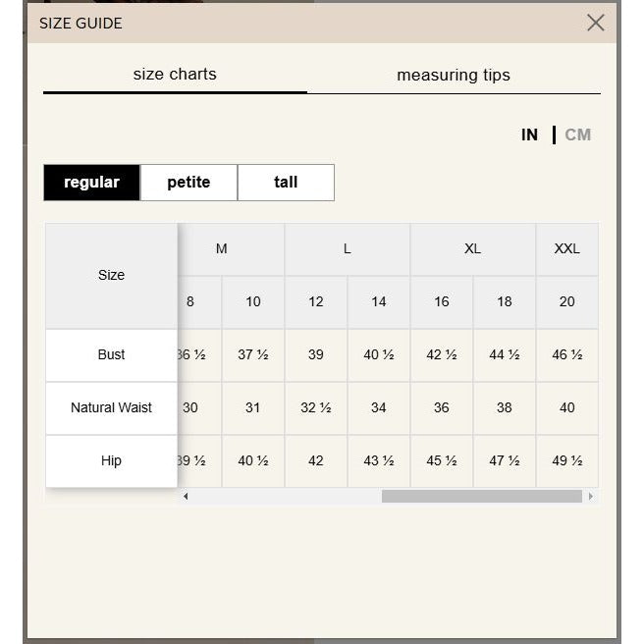The height and width of the screenshot is (644, 644).
Task: Click the size 12 column cell
Action: point(315,302)
